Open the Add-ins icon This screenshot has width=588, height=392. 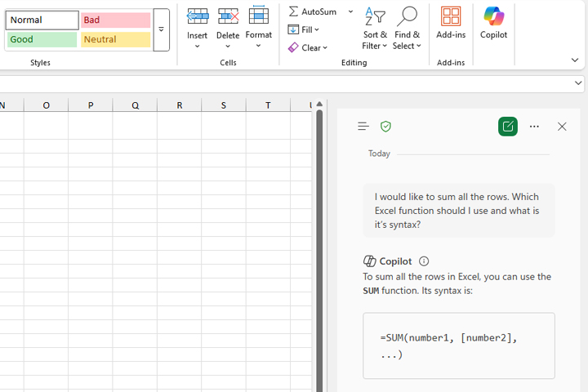pyautogui.click(x=451, y=17)
